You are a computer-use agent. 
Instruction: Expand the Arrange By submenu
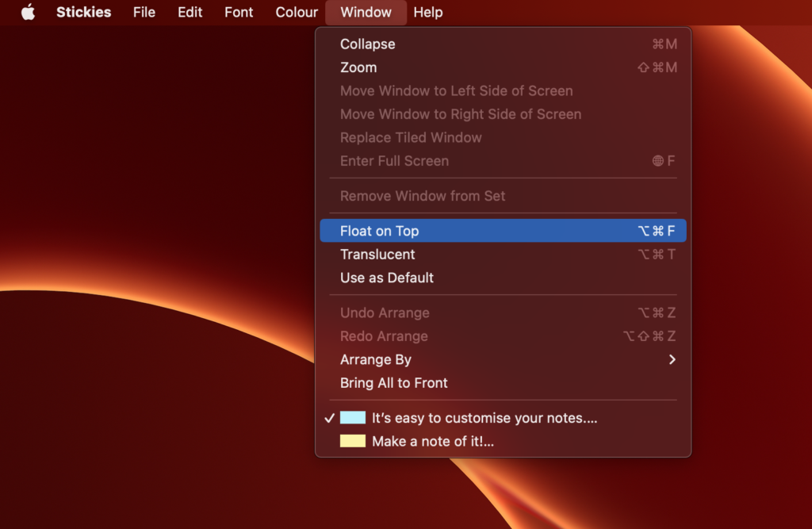pos(503,359)
